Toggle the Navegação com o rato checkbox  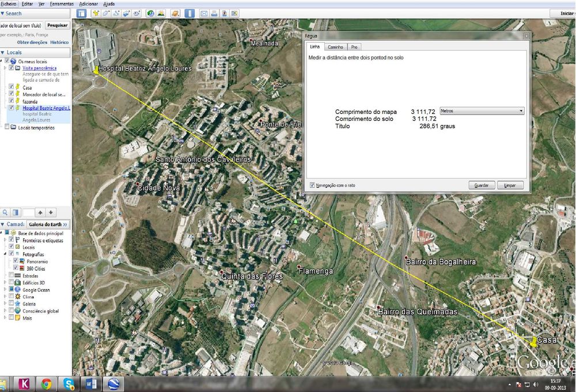click(312, 185)
